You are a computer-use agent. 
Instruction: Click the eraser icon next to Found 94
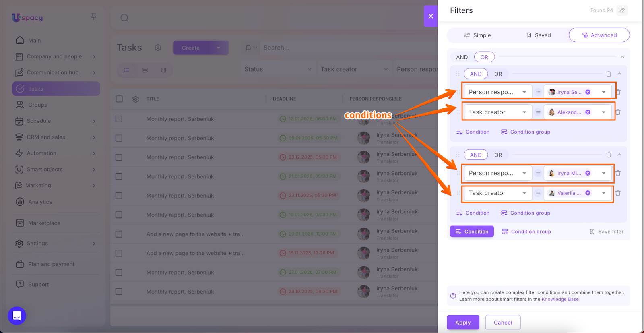click(622, 10)
